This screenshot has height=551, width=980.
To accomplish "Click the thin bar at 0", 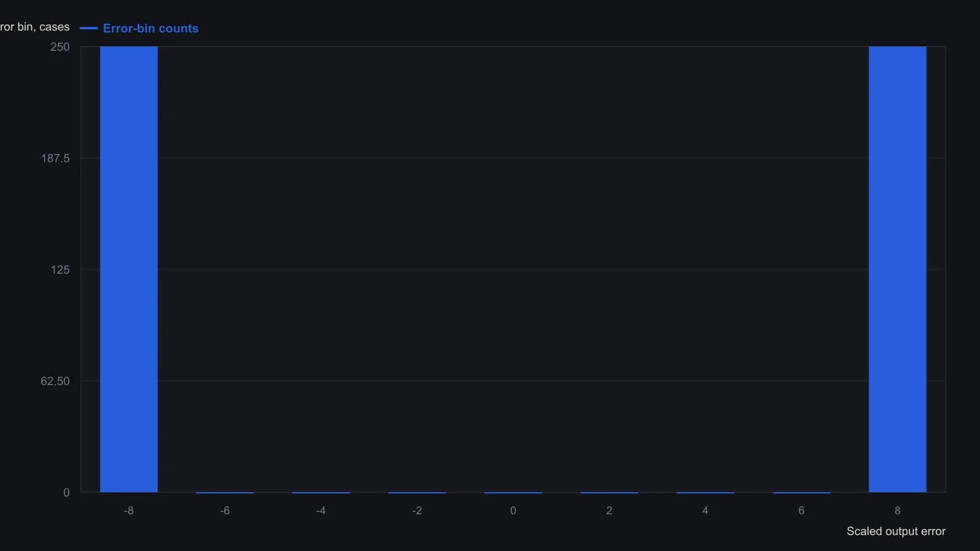I will point(513,492).
